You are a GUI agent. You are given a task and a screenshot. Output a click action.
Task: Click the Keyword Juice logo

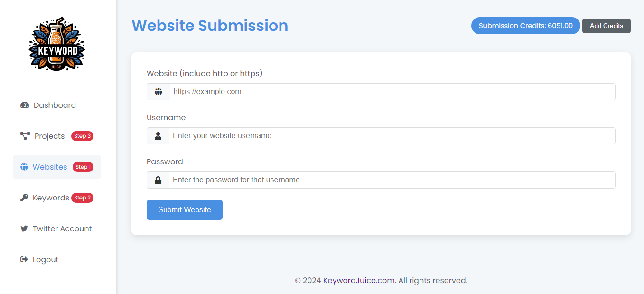point(57,45)
